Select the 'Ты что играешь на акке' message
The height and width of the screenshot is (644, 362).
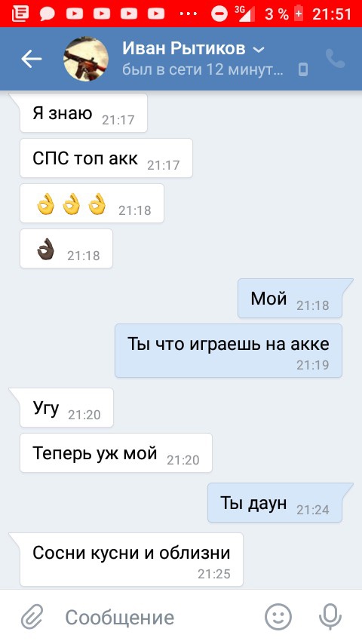pyautogui.click(x=229, y=351)
